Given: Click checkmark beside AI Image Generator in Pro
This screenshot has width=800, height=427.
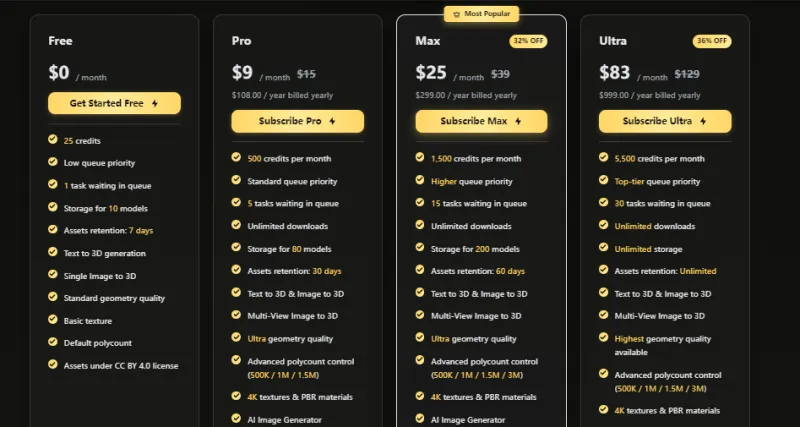Looking at the screenshot, I should tap(236, 419).
